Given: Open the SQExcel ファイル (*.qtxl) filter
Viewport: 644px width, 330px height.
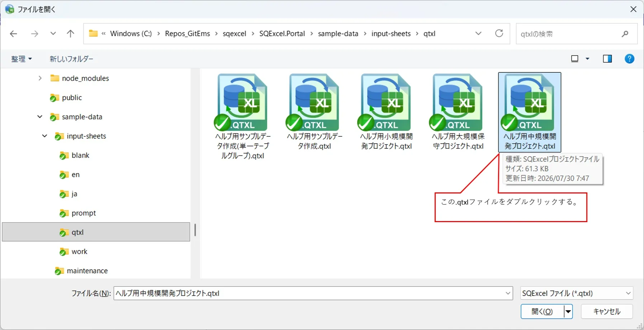Looking at the screenshot, I should point(577,293).
